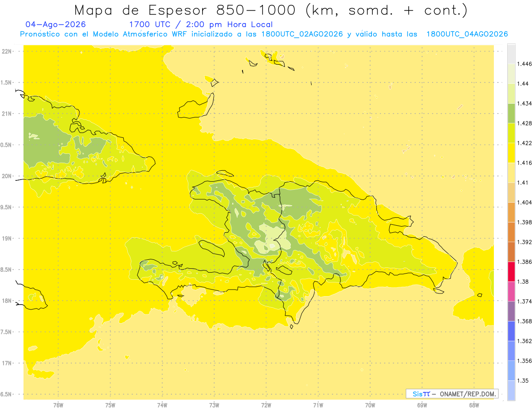Select the legend value '1.416'
532x411 pixels.
[x=524, y=163]
